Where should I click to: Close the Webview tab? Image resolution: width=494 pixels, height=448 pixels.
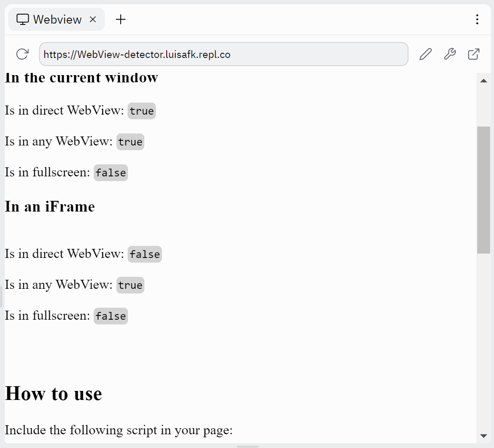click(93, 19)
